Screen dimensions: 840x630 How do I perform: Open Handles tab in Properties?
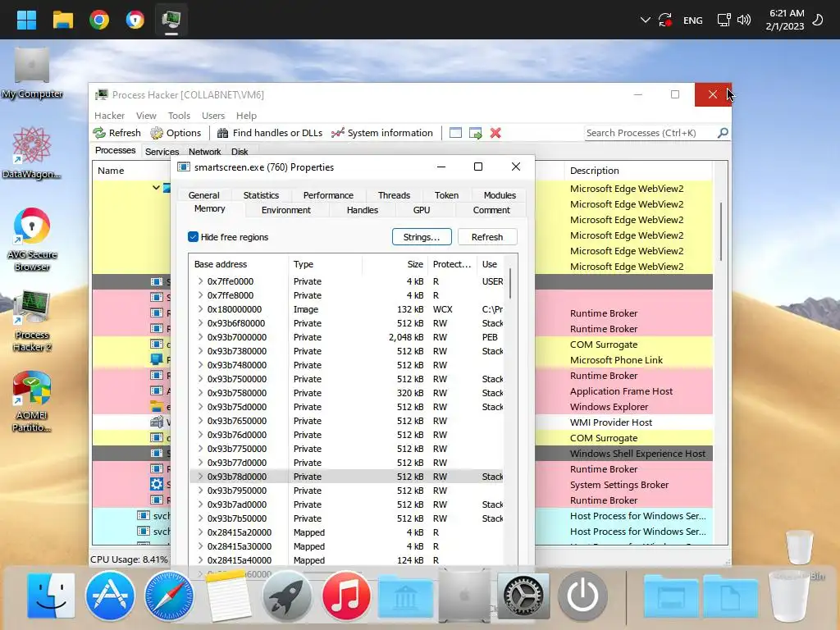362,210
